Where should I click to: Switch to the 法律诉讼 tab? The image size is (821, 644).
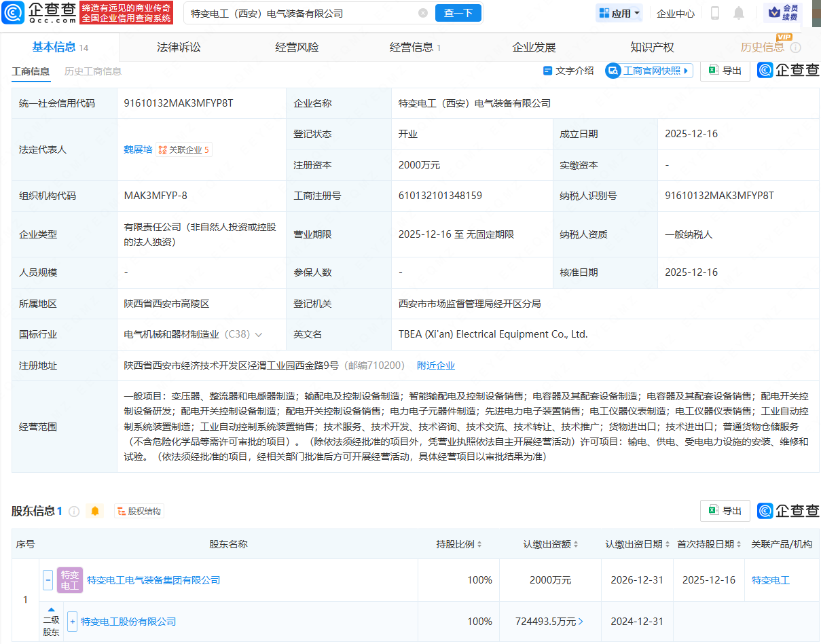(x=179, y=47)
